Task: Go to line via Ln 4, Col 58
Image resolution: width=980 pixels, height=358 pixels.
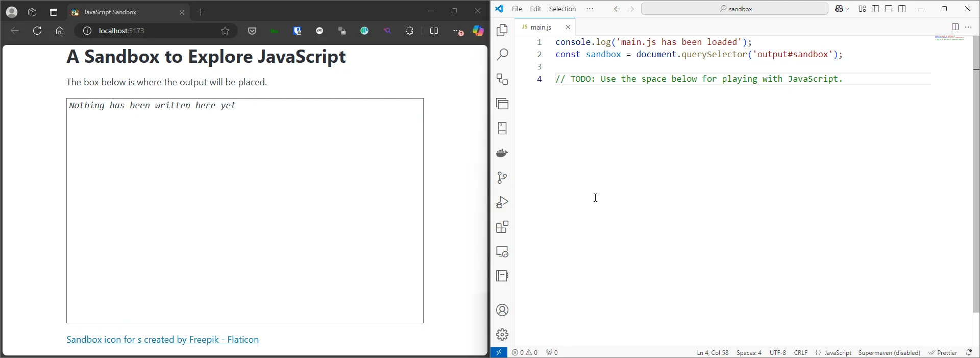Action: coord(713,352)
